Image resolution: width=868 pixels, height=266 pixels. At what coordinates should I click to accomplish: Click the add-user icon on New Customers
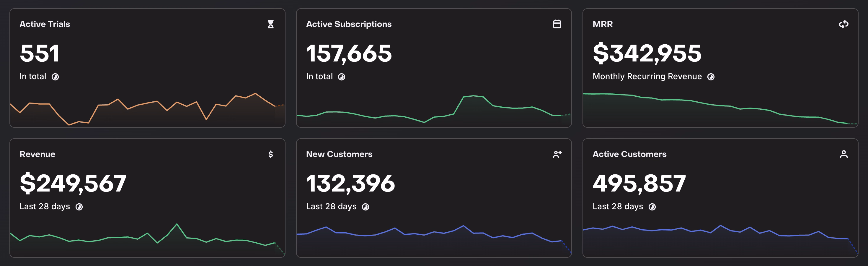[557, 154]
